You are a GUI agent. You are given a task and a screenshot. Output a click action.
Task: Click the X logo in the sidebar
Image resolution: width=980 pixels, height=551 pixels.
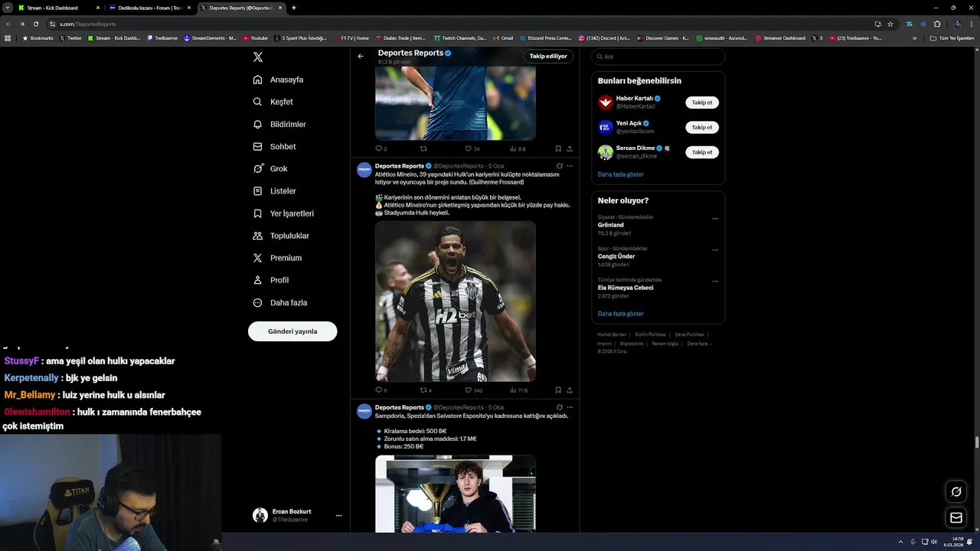click(x=258, y=57)
